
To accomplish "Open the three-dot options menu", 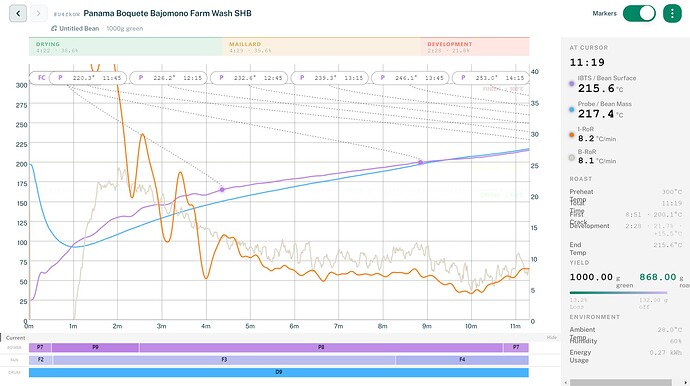I will [672, 14].
